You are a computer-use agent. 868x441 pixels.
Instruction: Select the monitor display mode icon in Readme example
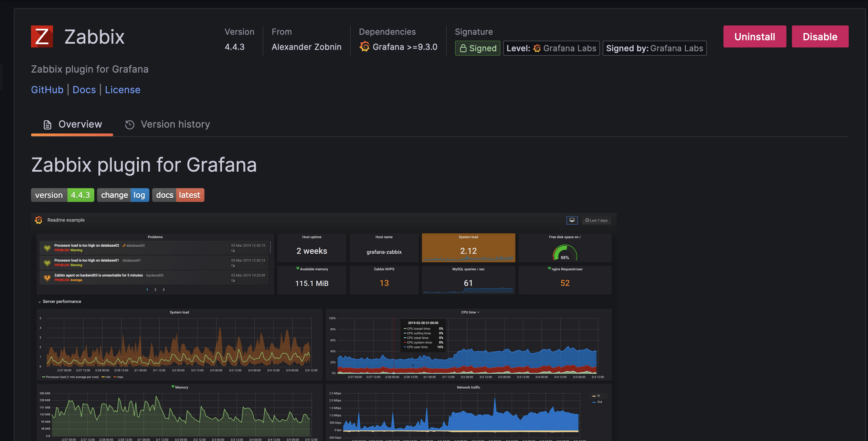pos(572,220)
